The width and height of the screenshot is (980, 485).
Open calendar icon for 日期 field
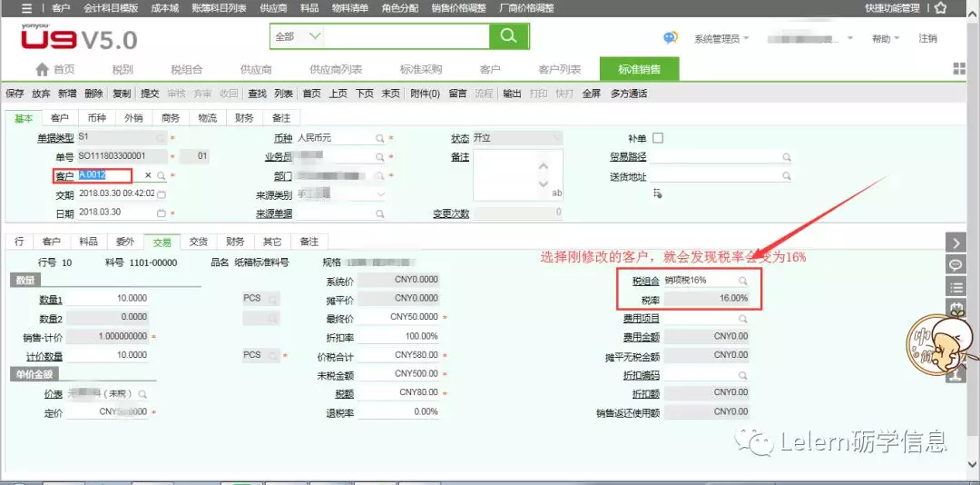pos(162,213)
